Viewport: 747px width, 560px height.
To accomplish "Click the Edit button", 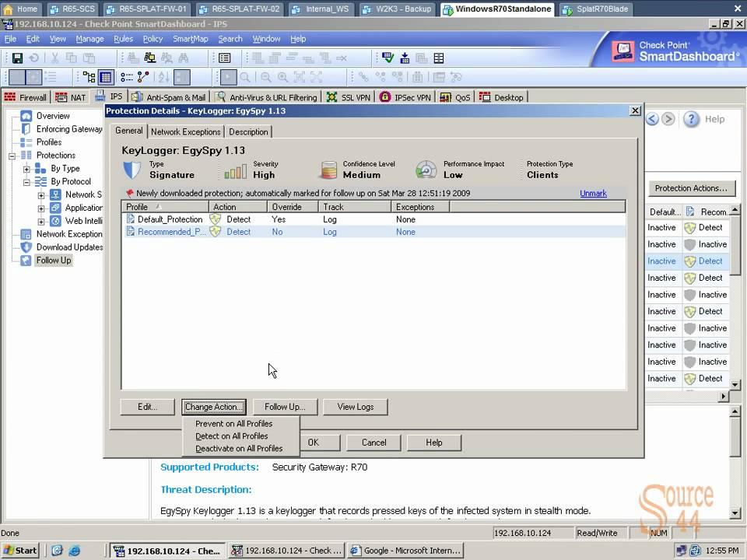I will 147,407.
